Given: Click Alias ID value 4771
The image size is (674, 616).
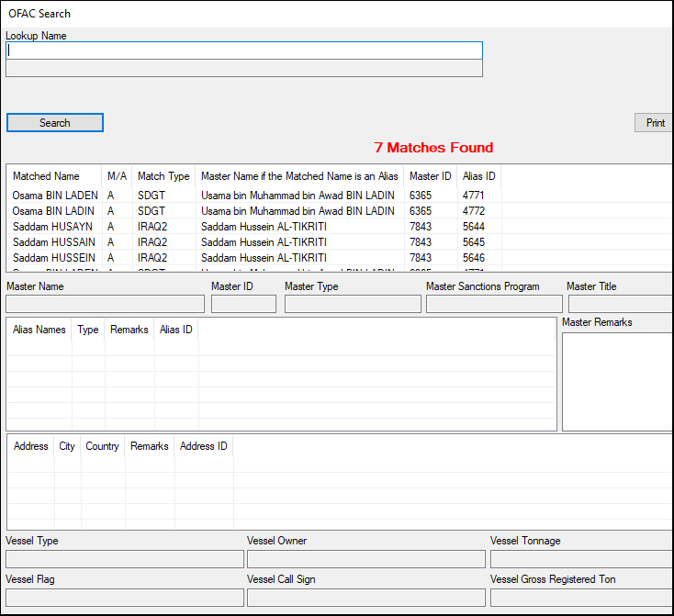Looking at the screenshot, I should click(473, 196).
